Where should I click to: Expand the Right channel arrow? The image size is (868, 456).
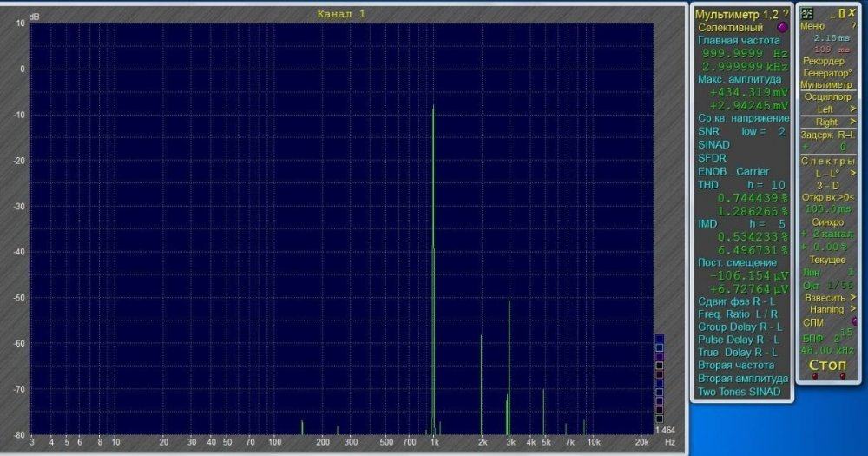tap(852, 122)
